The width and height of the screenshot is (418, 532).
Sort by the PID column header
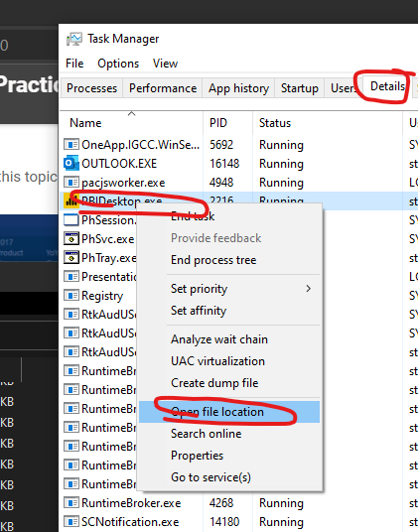tap(228, 123)
